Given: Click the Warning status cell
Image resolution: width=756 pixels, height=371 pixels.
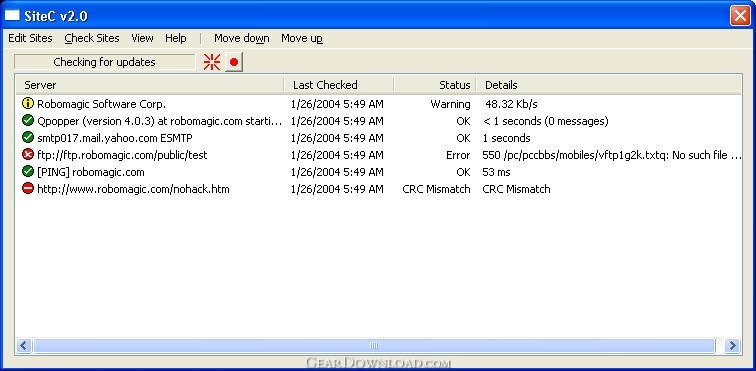Looking at the screenshot, I should pos(450,104).
